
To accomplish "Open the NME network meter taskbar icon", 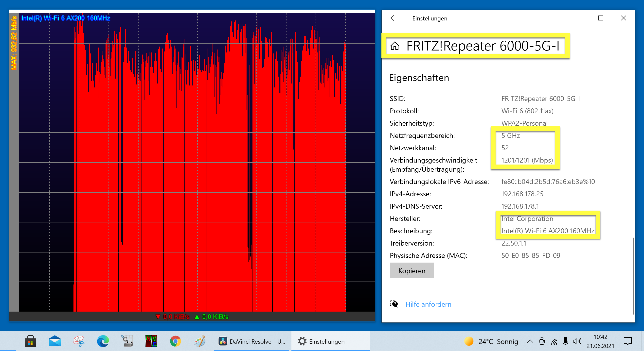I will pos(151,341).
